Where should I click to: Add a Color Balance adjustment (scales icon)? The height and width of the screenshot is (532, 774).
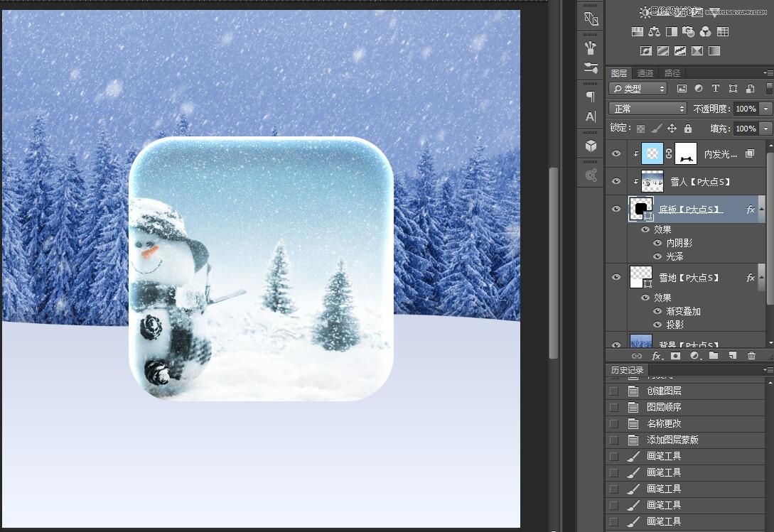click(654, 32)
